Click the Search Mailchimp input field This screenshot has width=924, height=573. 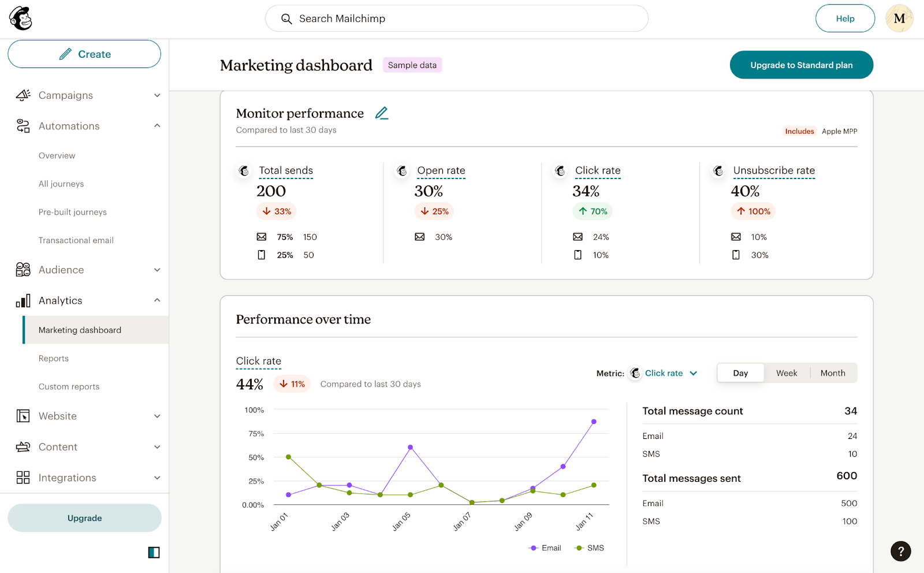pyautogui.click(x=456, y=18)
